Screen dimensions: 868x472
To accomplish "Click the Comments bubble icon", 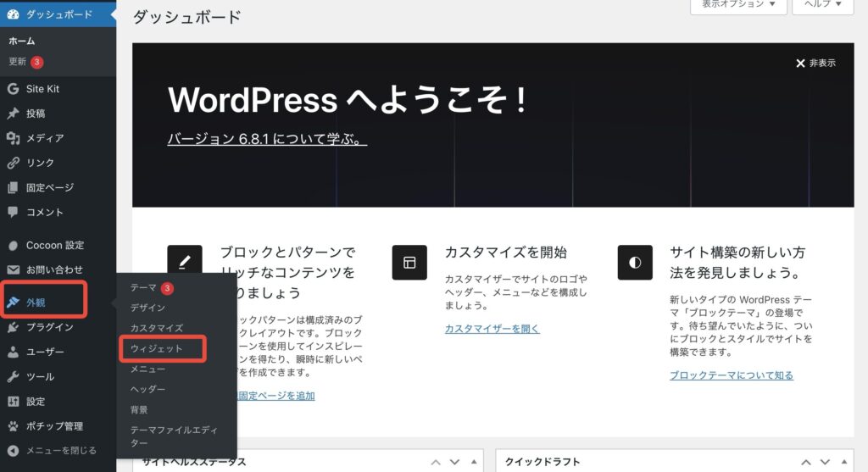I will click(13, 212).
